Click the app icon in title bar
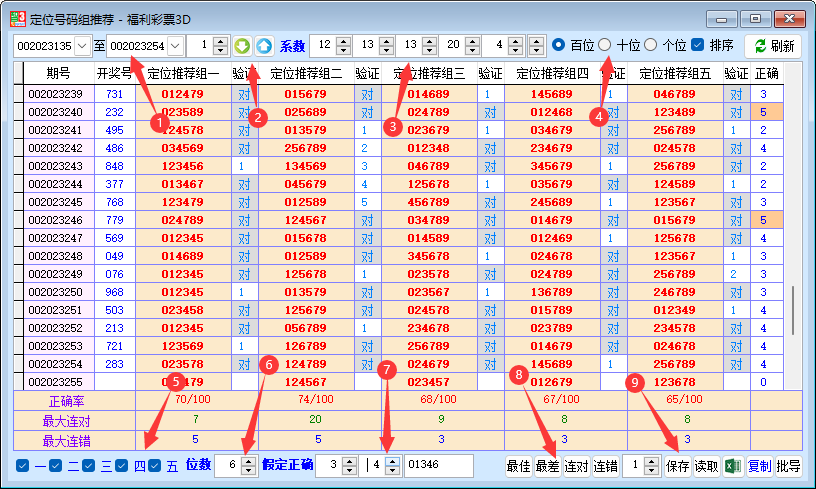Viewport: 816px width, 489px height. click(x=17, y=18)
